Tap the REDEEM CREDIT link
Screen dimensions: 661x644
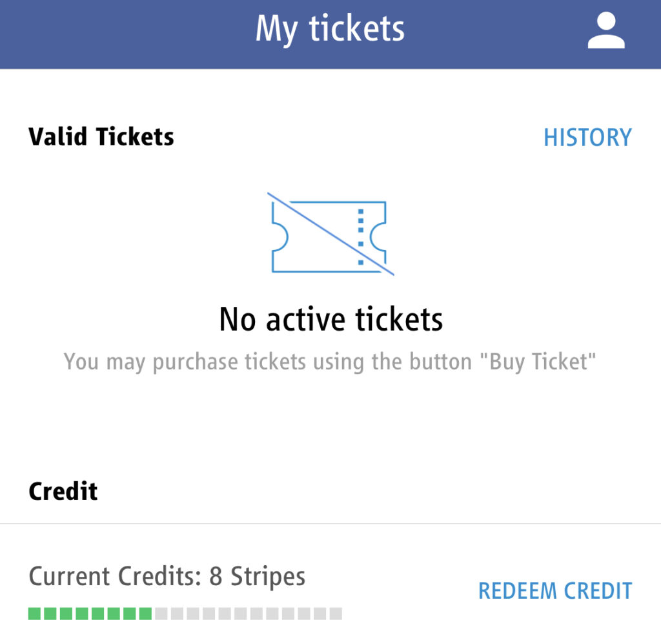[x=555, y=590]
